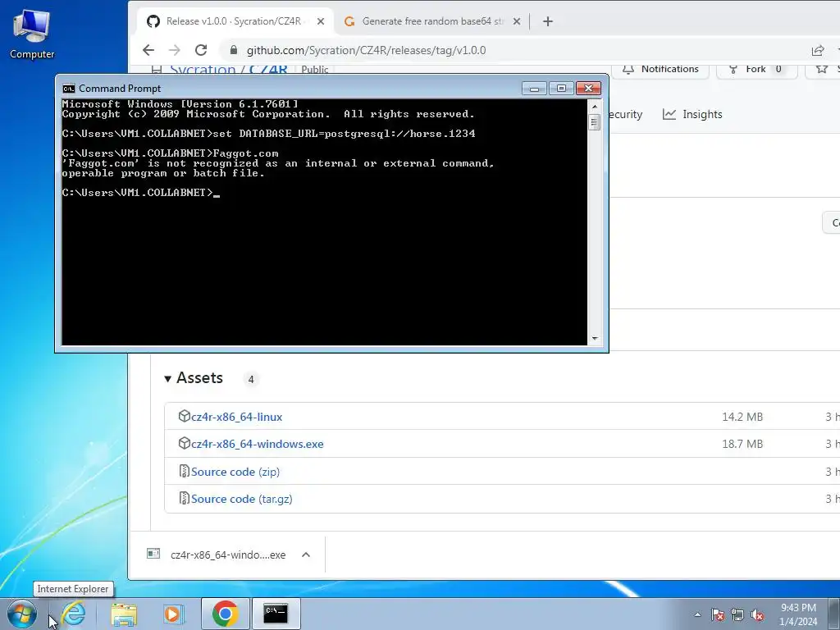Click the archive icon beside Source code (tar.gz)

coord(184,499)
